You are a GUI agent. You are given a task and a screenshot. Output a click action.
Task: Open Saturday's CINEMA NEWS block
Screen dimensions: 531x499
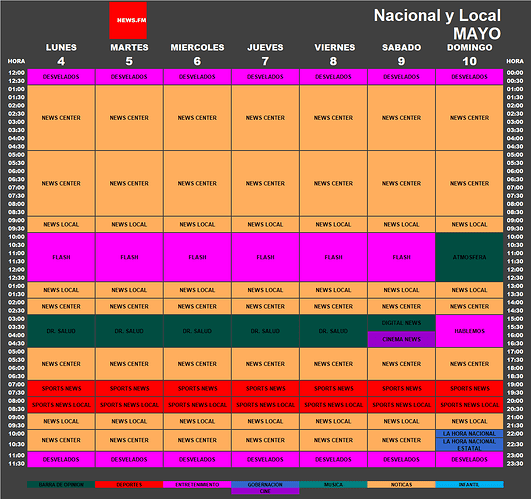pyautogui.click(x=401, y=339)
